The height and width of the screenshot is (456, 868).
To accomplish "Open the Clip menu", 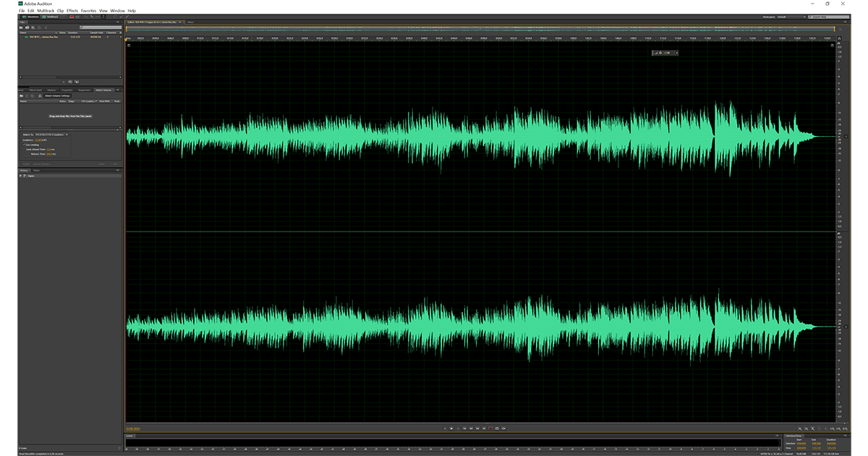I will 60,11.
